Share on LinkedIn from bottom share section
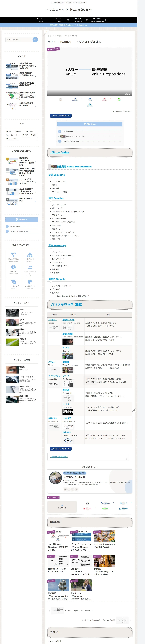145x644 pixels. pos(123,509)
